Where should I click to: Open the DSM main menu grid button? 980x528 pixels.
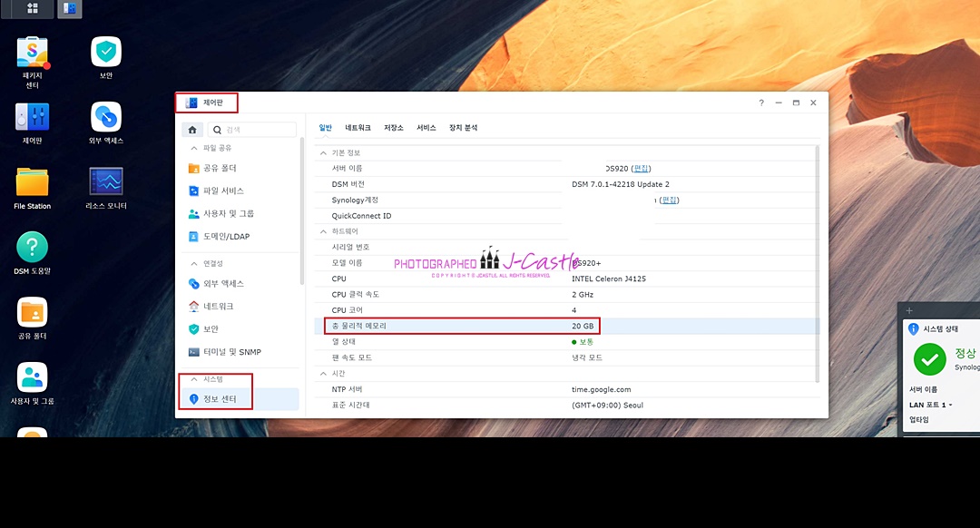click(33, 8)
